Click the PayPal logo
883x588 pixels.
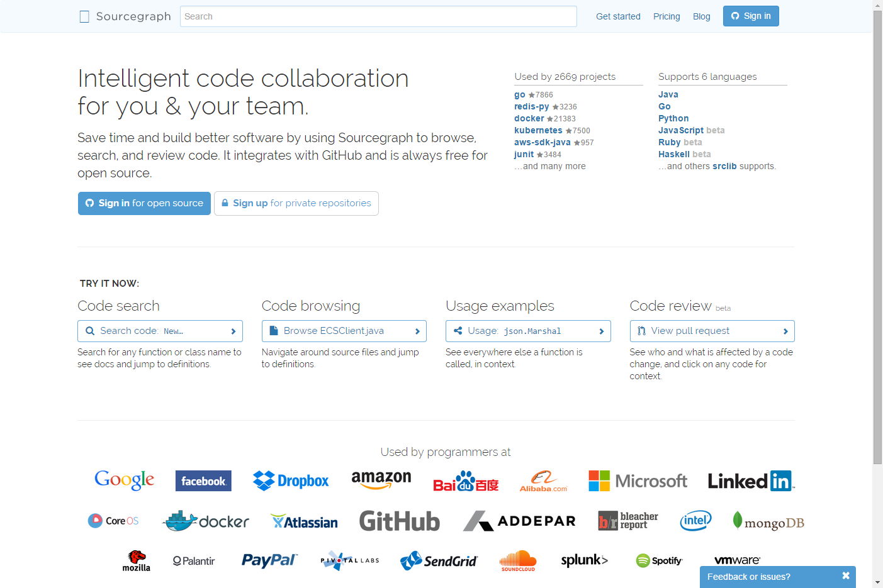(x=269, y=560)
